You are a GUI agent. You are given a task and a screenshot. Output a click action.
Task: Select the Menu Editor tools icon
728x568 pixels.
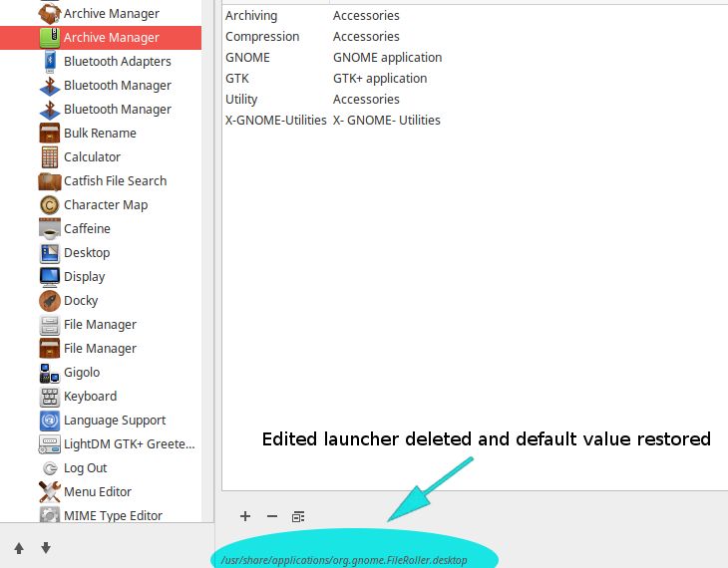50,492
